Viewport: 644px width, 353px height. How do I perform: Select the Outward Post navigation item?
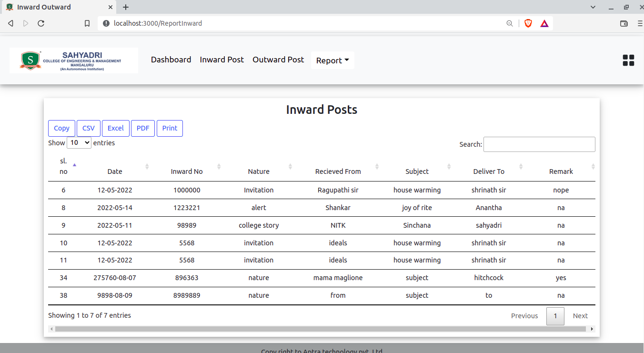coord(278,60)
